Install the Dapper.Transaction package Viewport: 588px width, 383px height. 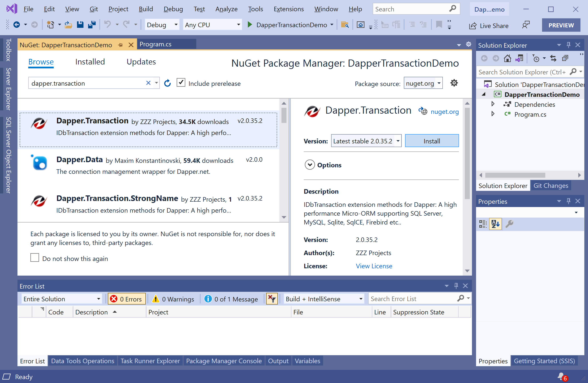(431, 141)
